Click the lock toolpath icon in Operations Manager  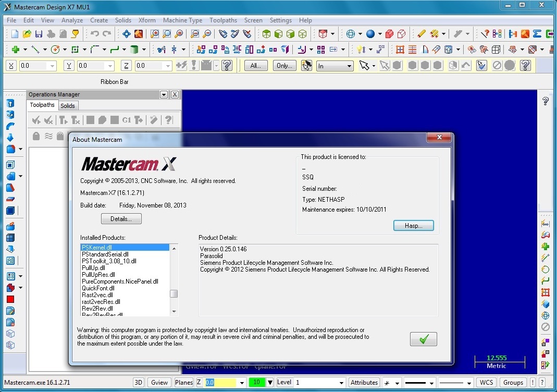pos(36,136)
